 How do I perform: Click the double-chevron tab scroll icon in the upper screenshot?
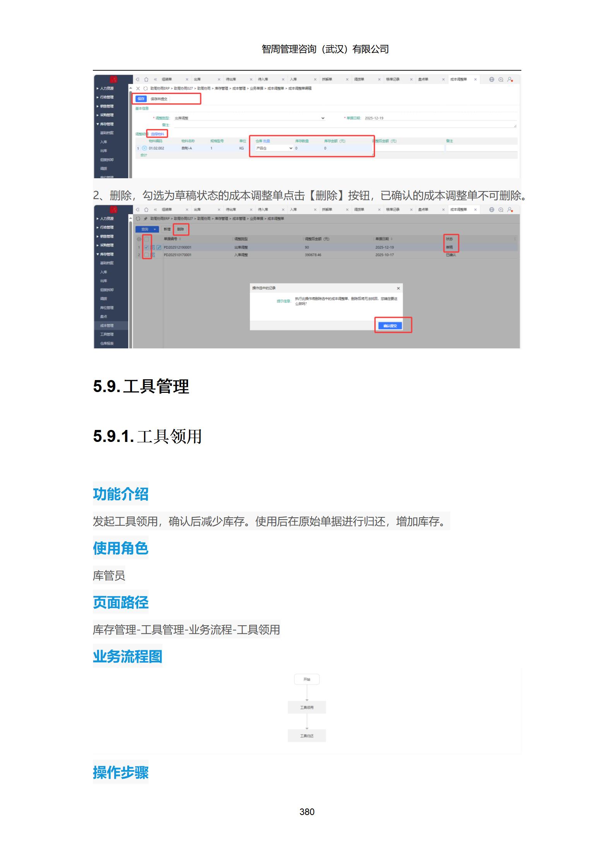pyautogui.click(x=156, y=79)
